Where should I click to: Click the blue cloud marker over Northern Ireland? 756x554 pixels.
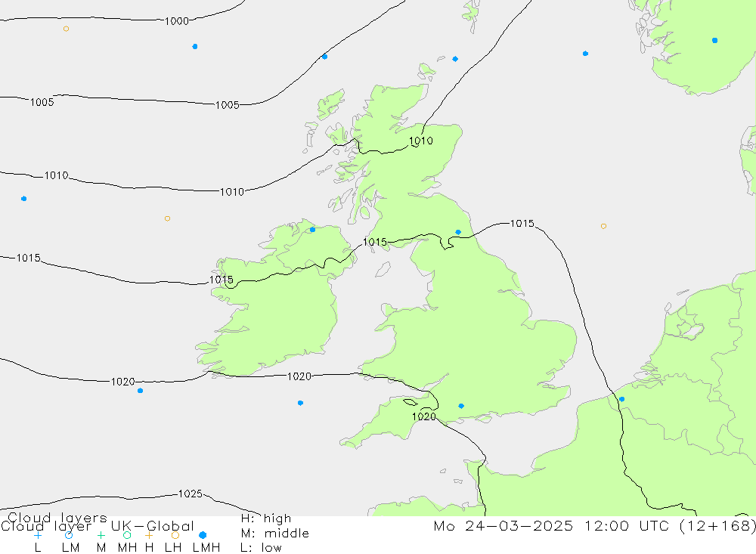pyautogui.click(x=312, y=230)
